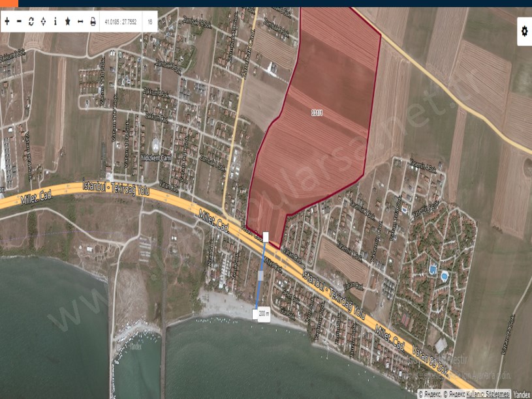Open the map settings gear
Image resolution: width=532 pixels, height=399 pixels.
point(524,31)
